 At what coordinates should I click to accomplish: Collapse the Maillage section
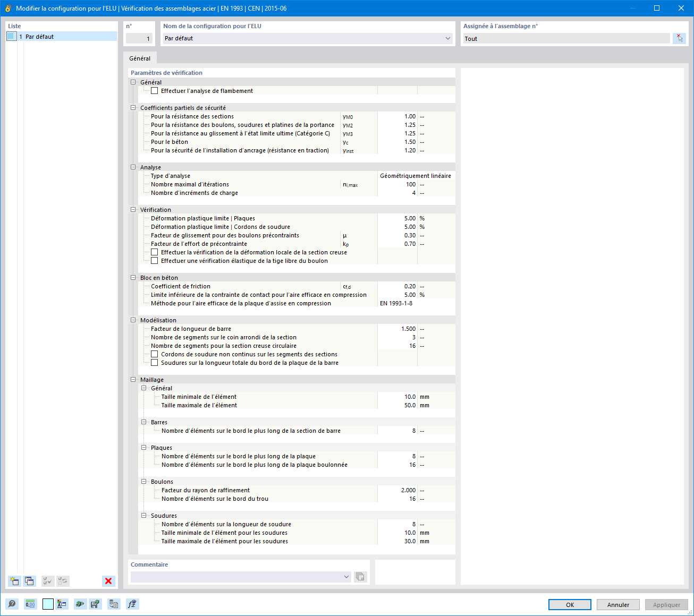(x=133, y=380)
